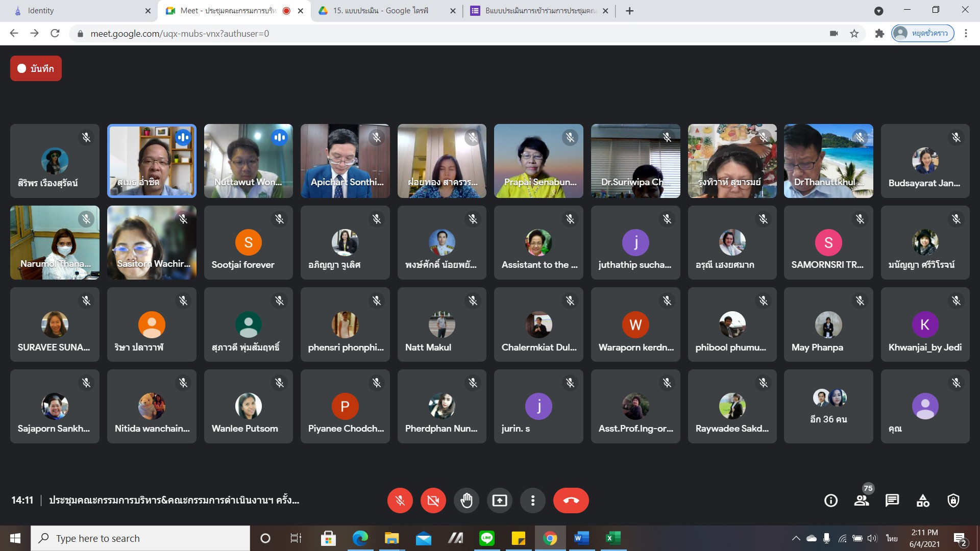Screen dimensions: 980x551
Task: Bookmark this page with the star icon
Action: pos(854,33)
